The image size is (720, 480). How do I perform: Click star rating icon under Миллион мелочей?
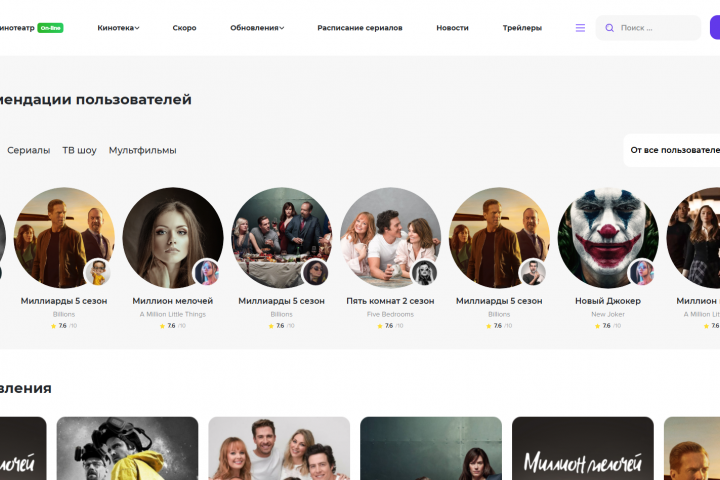(x=162, y=326)
